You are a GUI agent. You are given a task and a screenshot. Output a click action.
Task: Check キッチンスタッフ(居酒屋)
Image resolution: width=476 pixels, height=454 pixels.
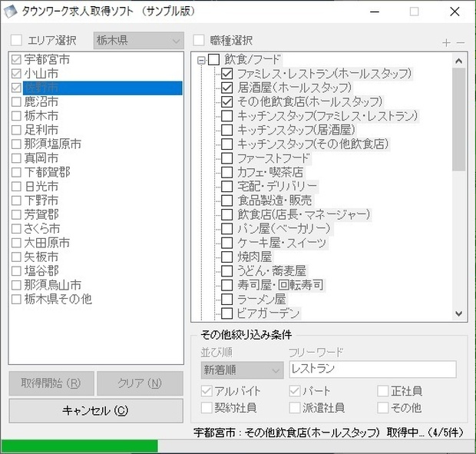(x=227, y=130)
